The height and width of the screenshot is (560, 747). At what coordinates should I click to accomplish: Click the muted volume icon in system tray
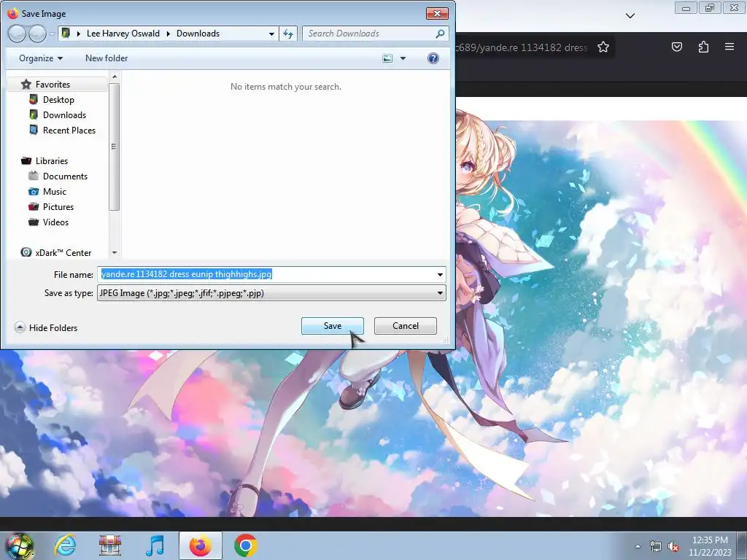coord(673,546)
